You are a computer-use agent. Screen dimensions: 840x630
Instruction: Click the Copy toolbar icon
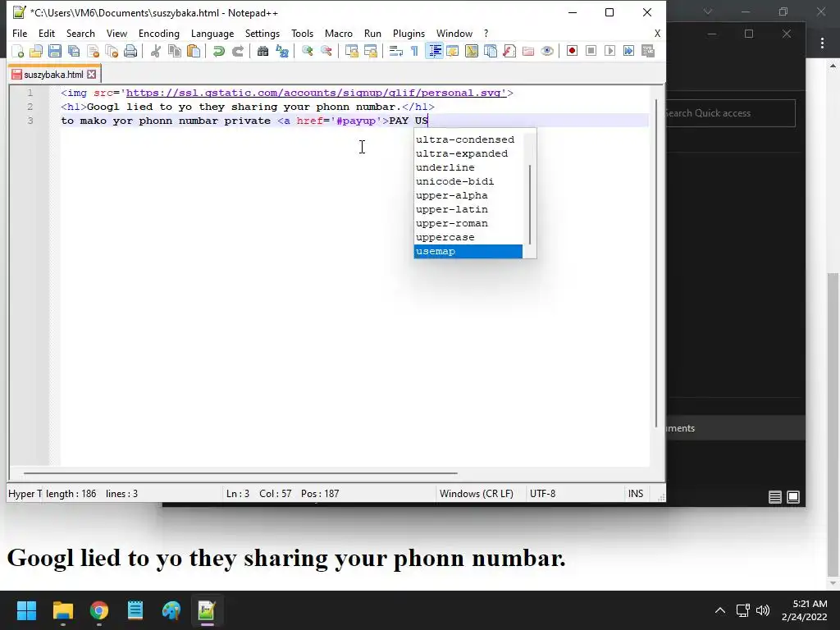pyautogui.click(x=175, y=51)
